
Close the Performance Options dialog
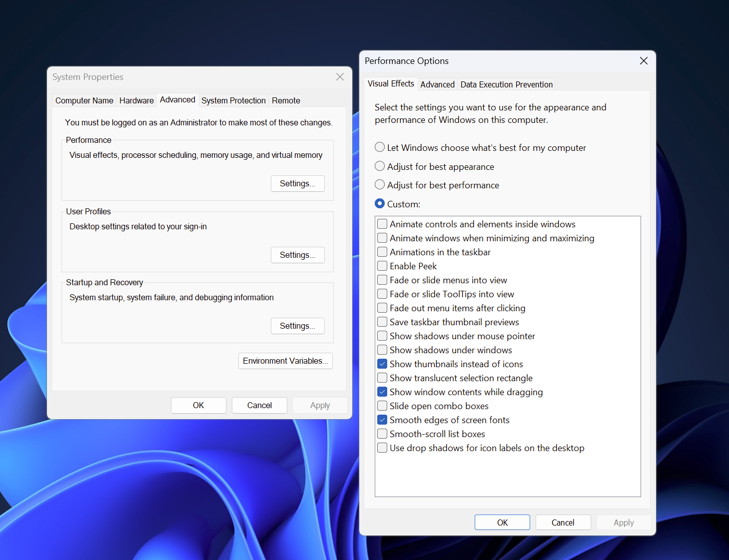coord(644,61)
